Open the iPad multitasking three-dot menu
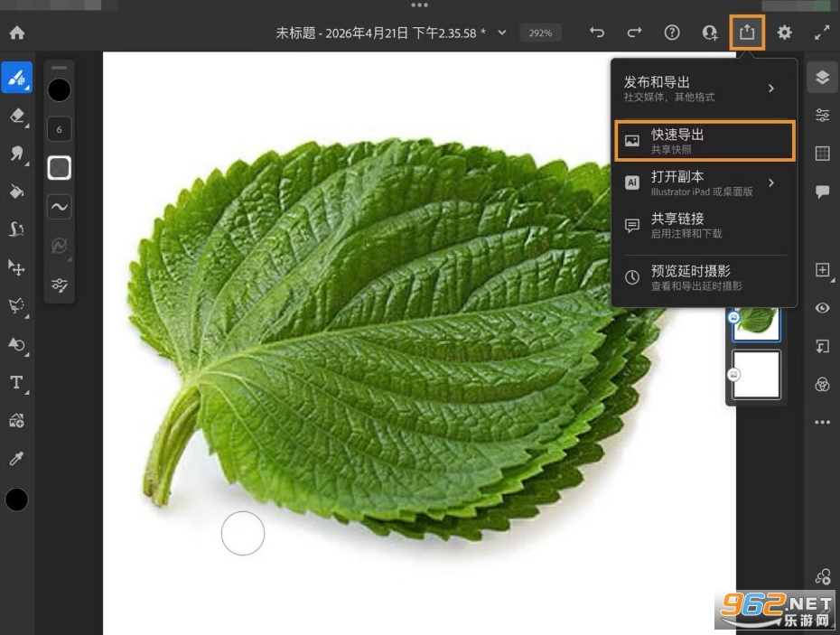The width and height of the screenshot is (840, 635). pos(419,5)
